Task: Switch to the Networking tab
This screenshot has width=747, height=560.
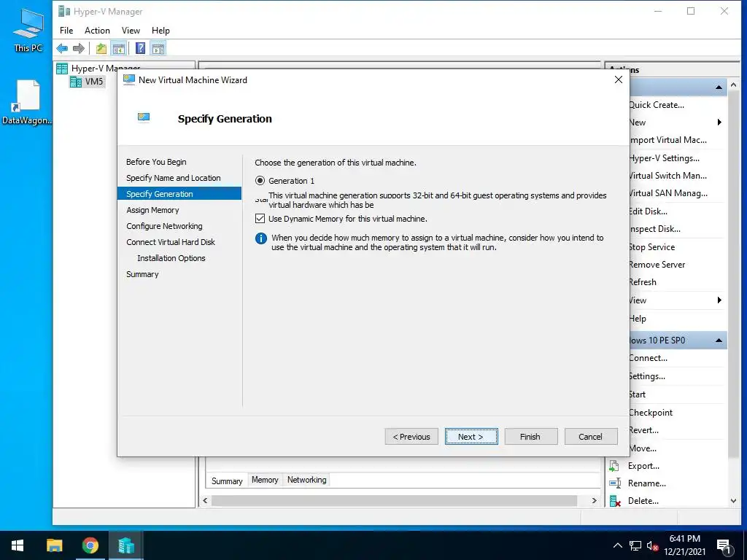Action: 307,480
